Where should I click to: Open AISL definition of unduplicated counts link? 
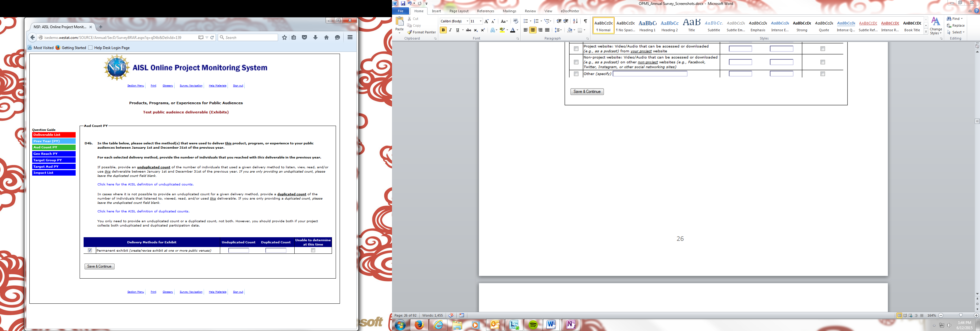click(x=145, y=185)
